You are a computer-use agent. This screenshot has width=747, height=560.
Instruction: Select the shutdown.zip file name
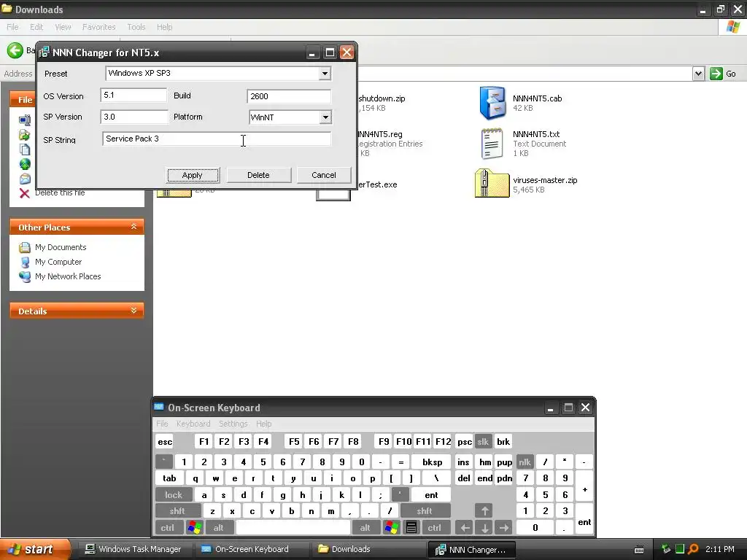382,98
